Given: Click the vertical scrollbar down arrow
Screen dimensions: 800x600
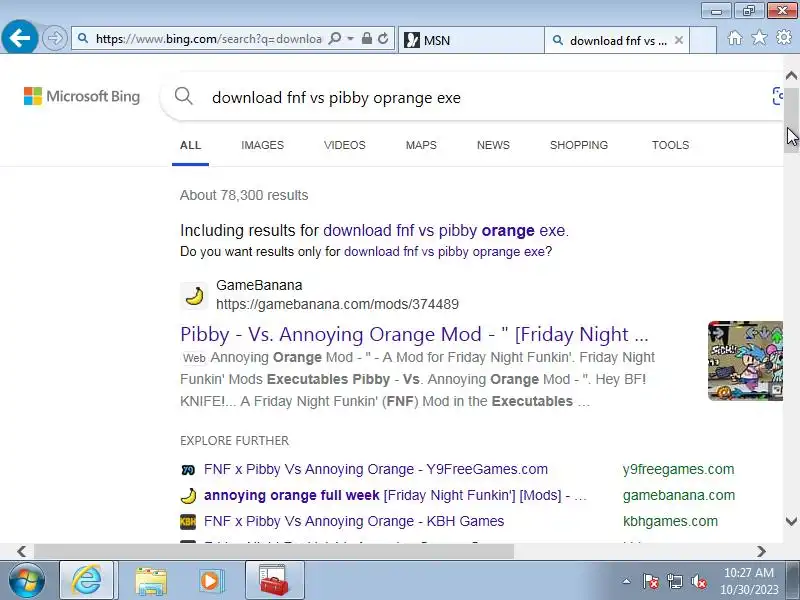Looking at the screenshot, I should click(x=791, y=521).
